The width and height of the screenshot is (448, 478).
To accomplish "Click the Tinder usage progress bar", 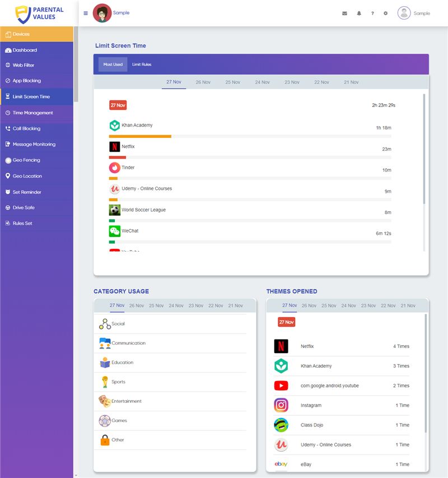I will pos(250,178).
